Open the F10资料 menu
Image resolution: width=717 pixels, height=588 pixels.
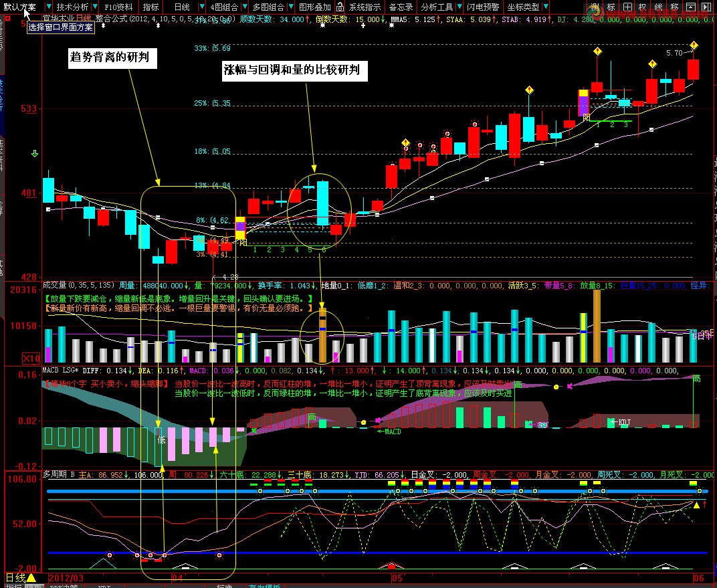tap(118, 7)
